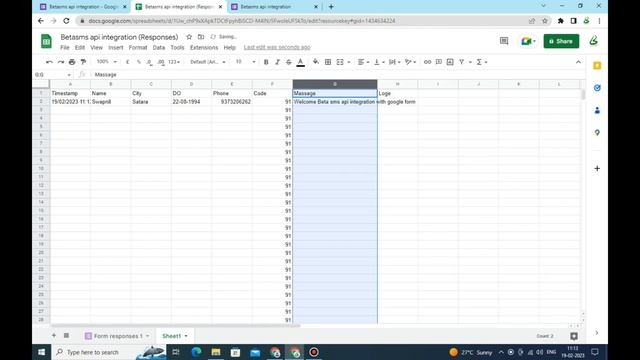The width and height of the screenshot is (640, 360).
Task: Open the horizontal align dropdown
Action: point(363,62)
